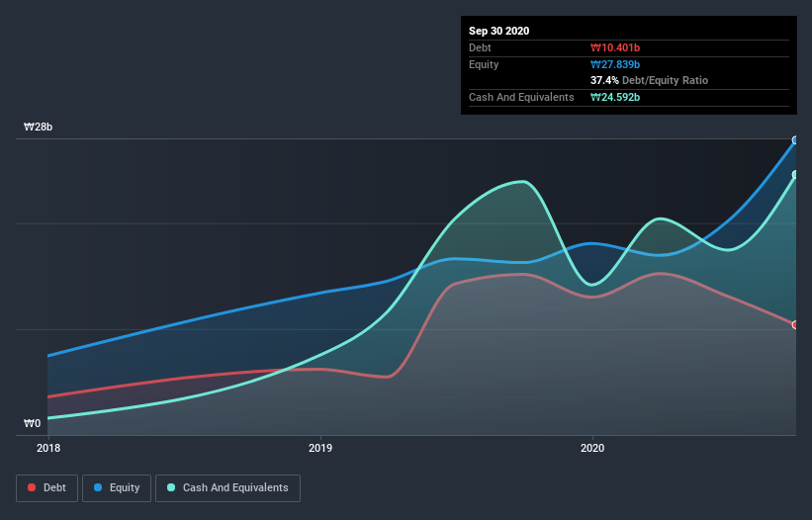Click the Sep 30 2020 tooltip date
Screen dimensions: 812x520
point(498,31)
